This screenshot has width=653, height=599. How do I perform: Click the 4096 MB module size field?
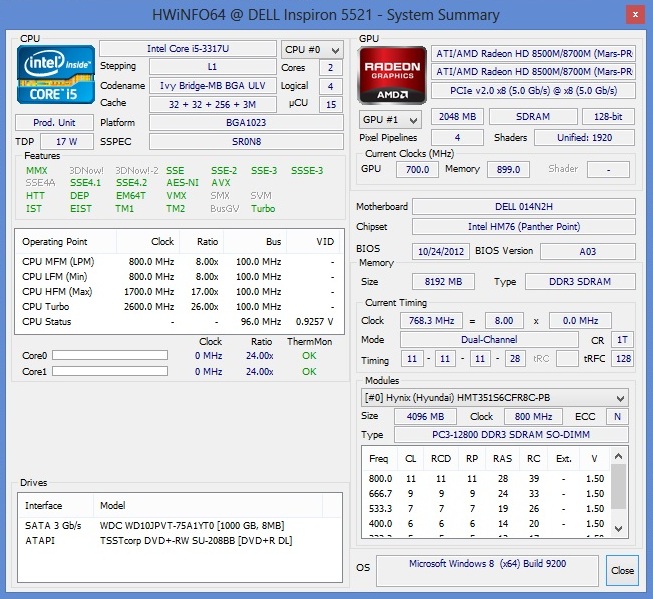(425, 417)
